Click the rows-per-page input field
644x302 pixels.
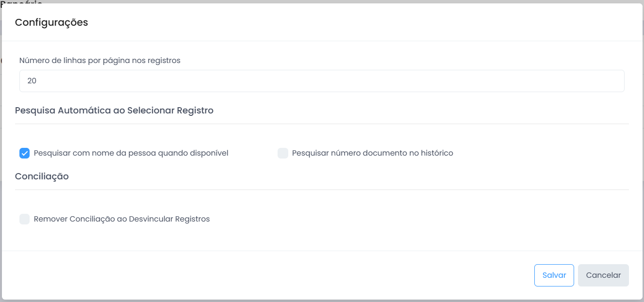[x=321, y=81]
